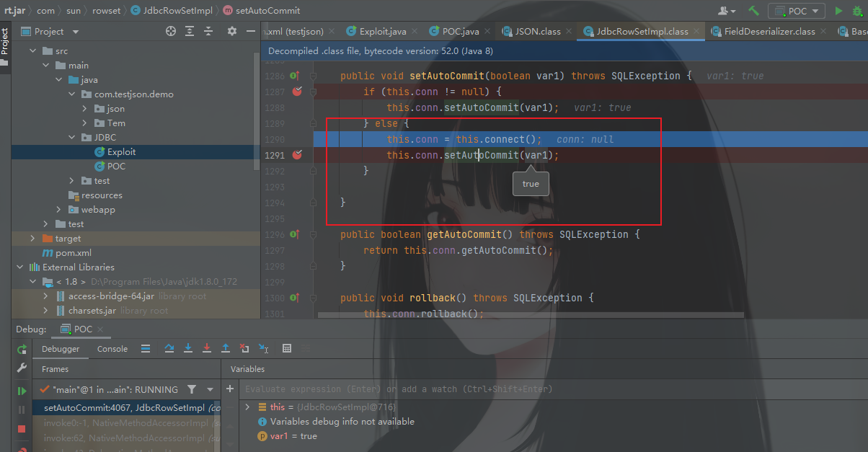Add a new watch with plus icon
The width and height of the screenshot is (868, 452).
pos(230,389)
